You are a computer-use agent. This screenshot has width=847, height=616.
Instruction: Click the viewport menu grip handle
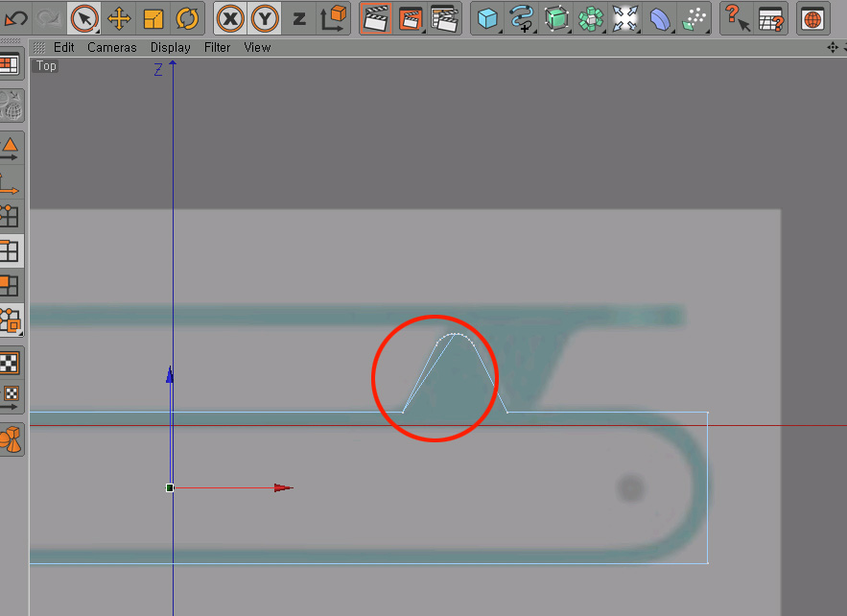click(x=39, y=48)
